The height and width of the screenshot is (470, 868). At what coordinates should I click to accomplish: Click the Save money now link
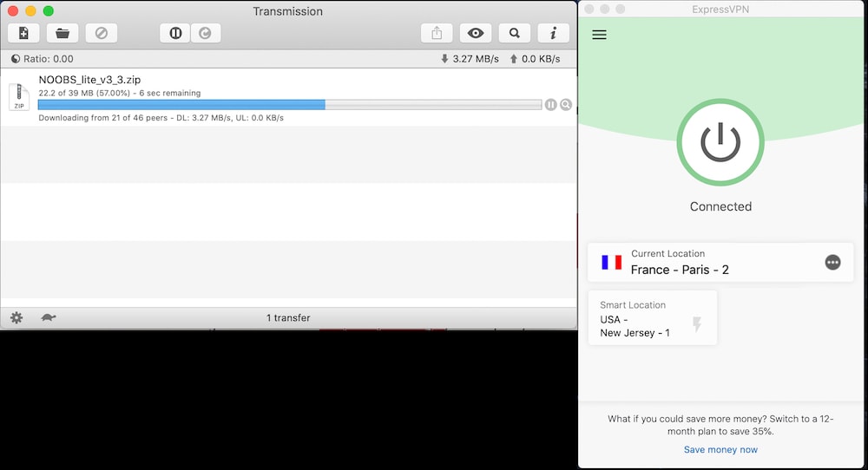tap(720, 449)
